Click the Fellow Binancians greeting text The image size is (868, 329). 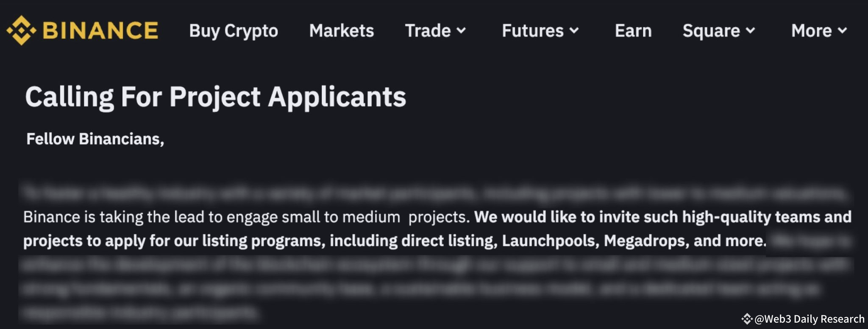tap(95, 139)
